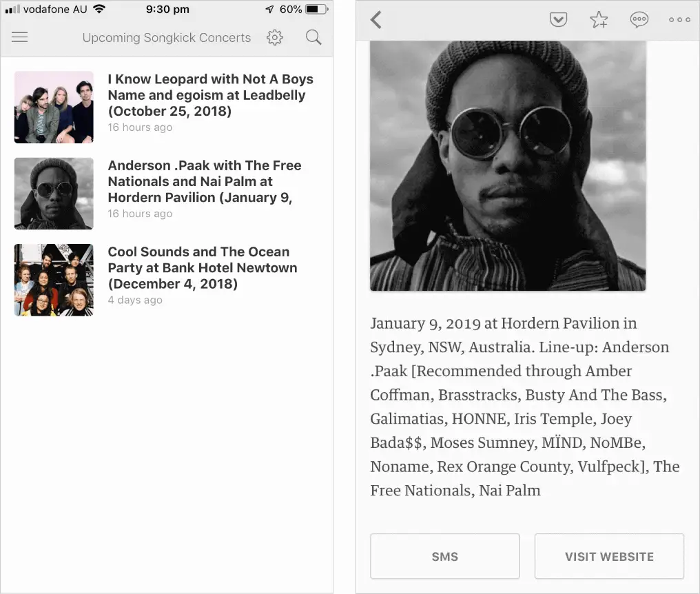Save article to Pocket
Image resolution: width=700 pixels, height=594 pixels.
[x=558, y=20]
